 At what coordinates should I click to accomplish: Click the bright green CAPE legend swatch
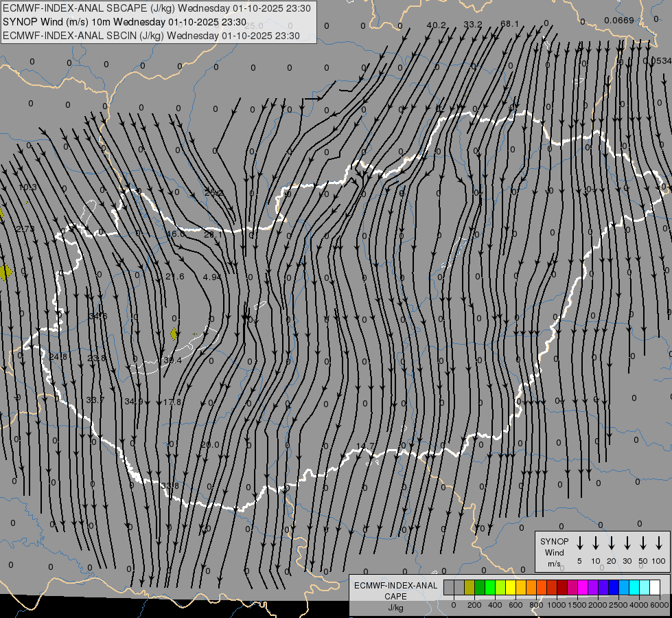tap(490, 587)
